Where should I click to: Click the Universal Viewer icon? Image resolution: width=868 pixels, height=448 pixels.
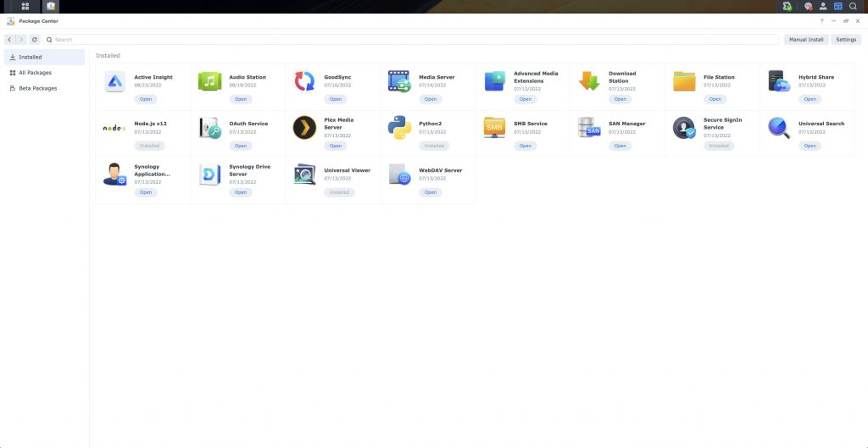tap(304, 174)
